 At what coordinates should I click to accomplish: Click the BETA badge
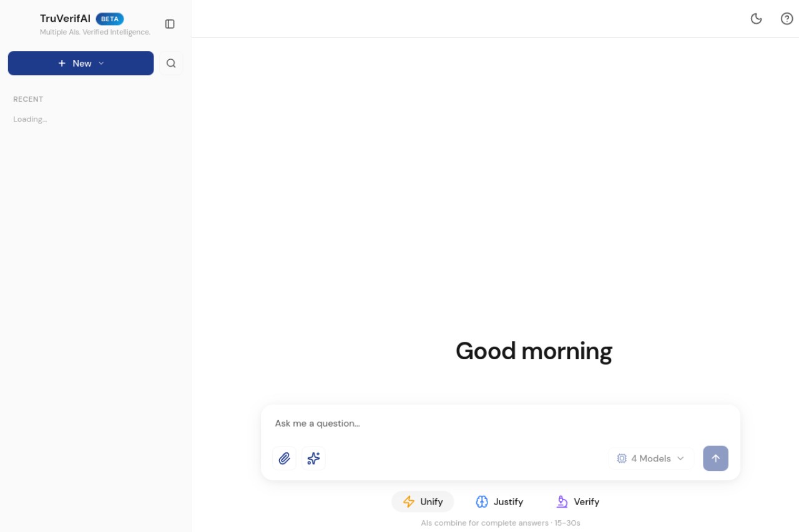pyautogui.click(x=110, y=19)
